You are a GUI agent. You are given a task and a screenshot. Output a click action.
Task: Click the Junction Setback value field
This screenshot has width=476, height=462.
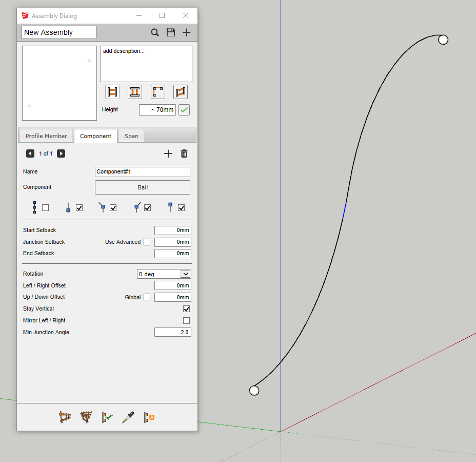(x=173, y=242)
